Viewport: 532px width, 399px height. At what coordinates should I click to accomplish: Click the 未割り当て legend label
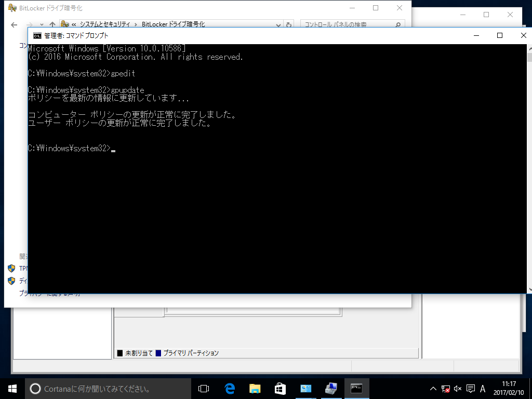pos(139,353)
